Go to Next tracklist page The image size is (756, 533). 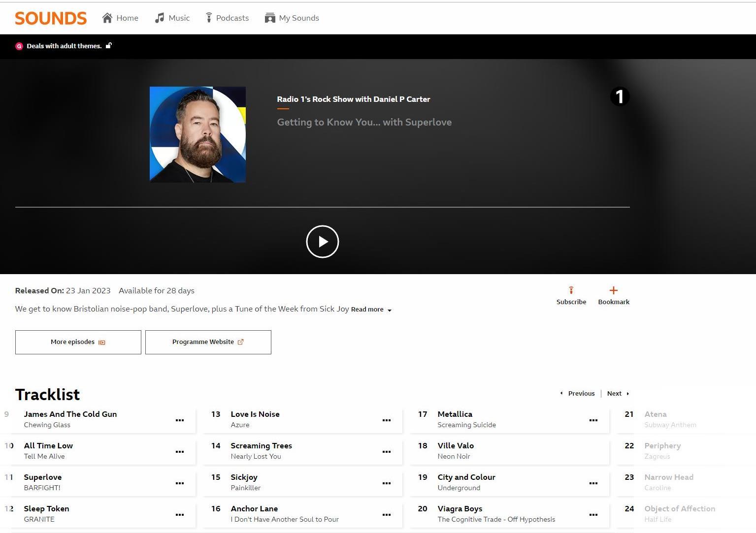[618, 394]
